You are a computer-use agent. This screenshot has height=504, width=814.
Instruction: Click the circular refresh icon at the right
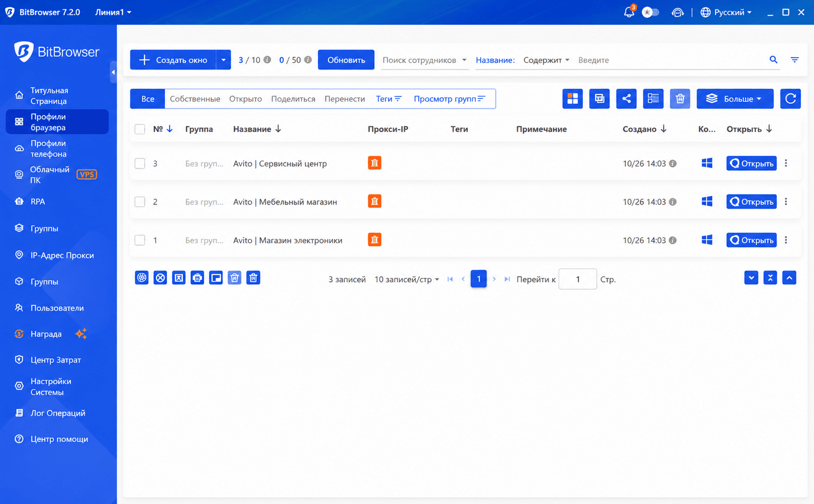coord(790,99)
